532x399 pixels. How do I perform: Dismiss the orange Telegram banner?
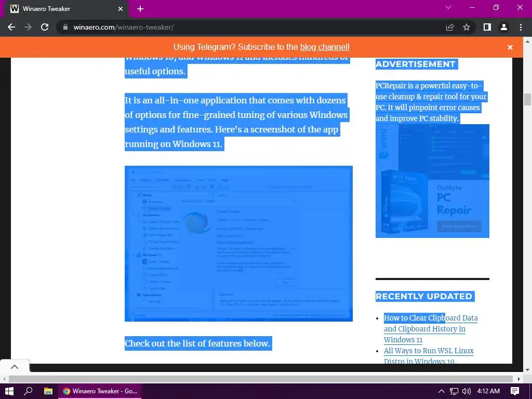[510, 47]
